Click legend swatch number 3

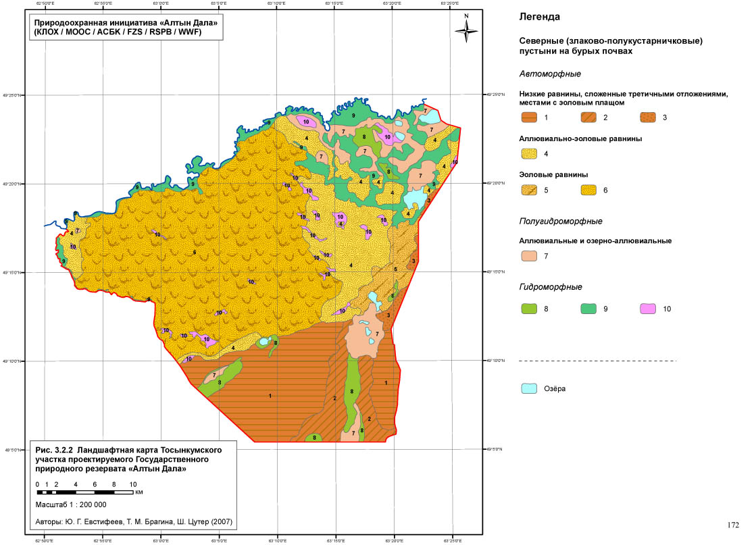pos(648,117)
